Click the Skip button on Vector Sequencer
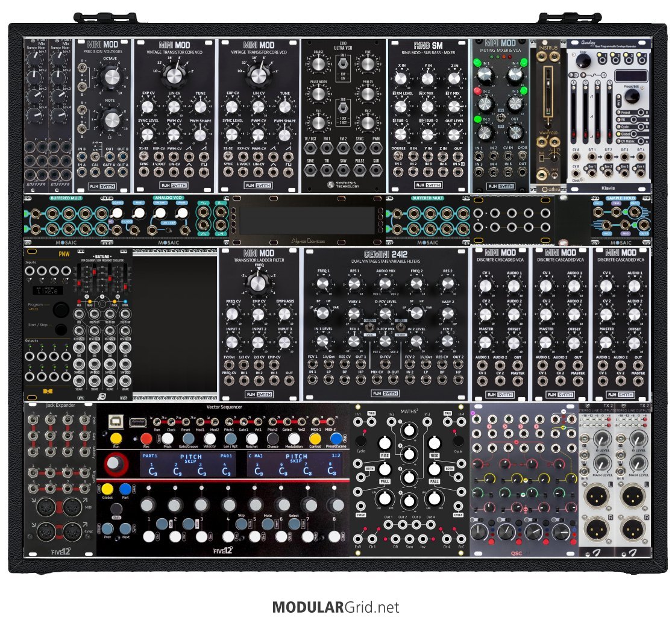 click(241, 523)
